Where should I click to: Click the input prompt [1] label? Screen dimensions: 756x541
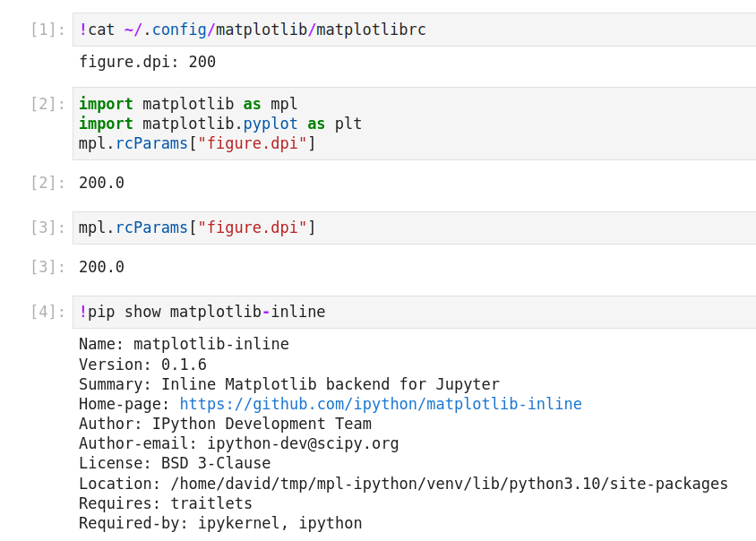47,29
